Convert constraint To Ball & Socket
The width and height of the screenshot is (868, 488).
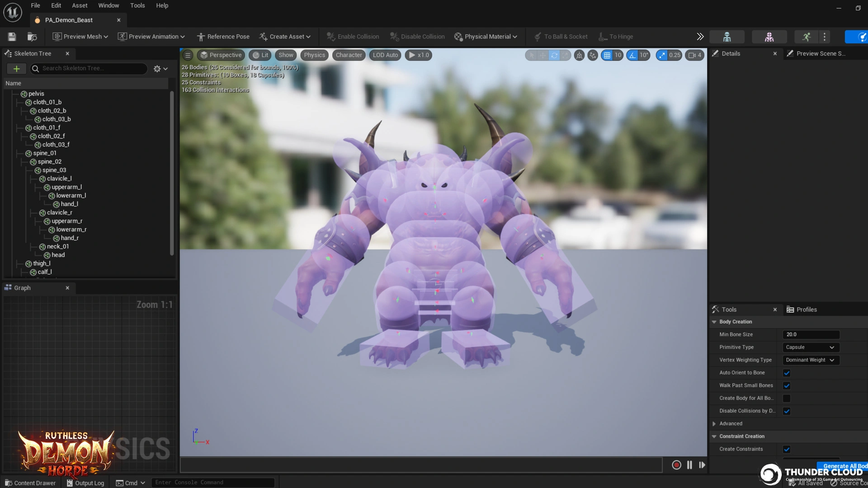pyautogui.click(x=561, y=37)
